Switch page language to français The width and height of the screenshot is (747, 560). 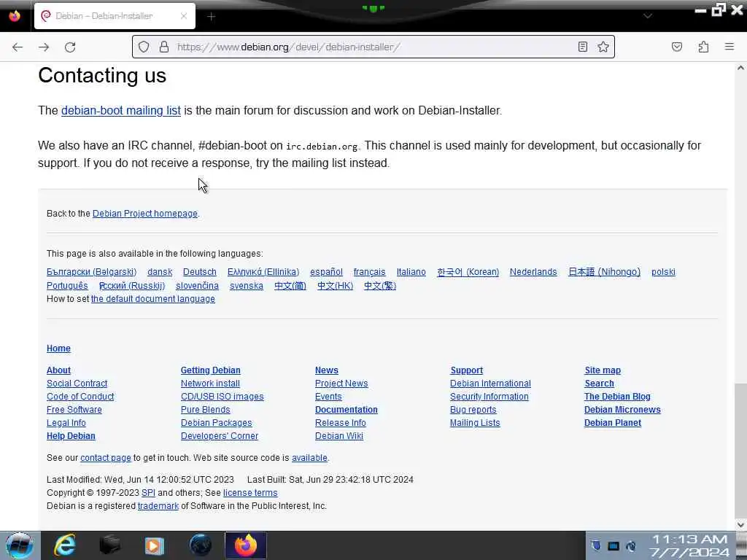coord(369,272)
